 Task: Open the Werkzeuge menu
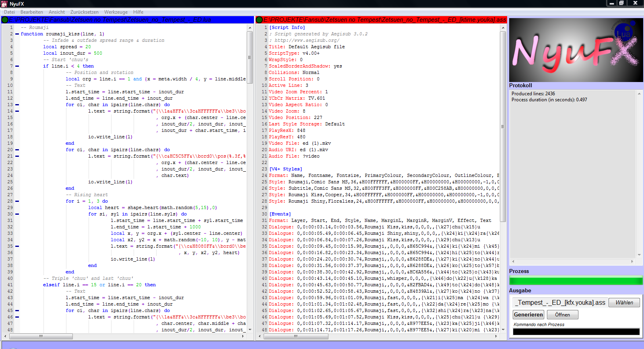tap(116, 12)
